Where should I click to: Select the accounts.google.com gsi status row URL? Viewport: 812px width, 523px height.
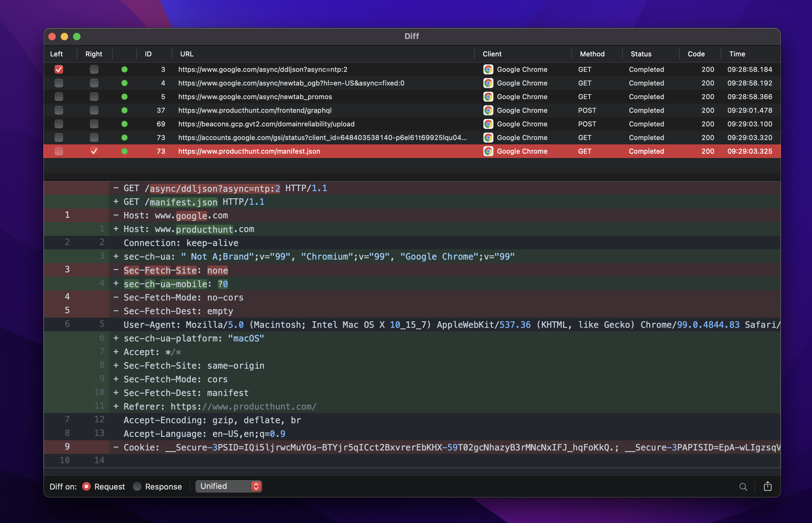click(x=322, y=138)
